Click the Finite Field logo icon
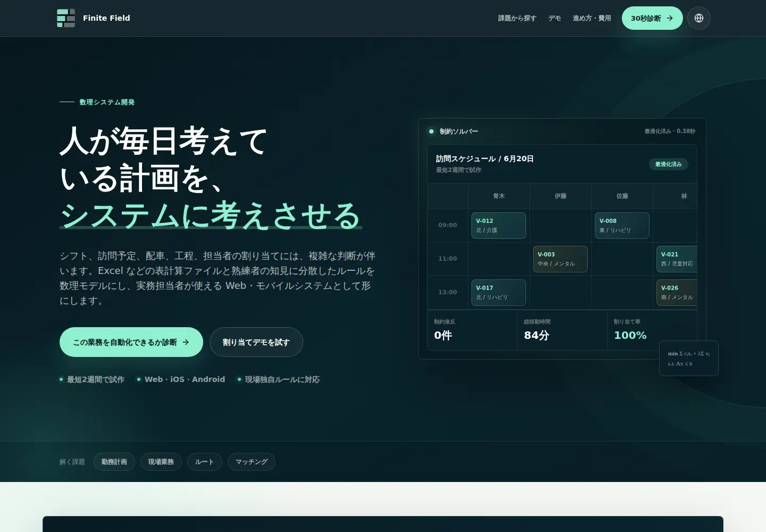 click(x=66, y=18)
